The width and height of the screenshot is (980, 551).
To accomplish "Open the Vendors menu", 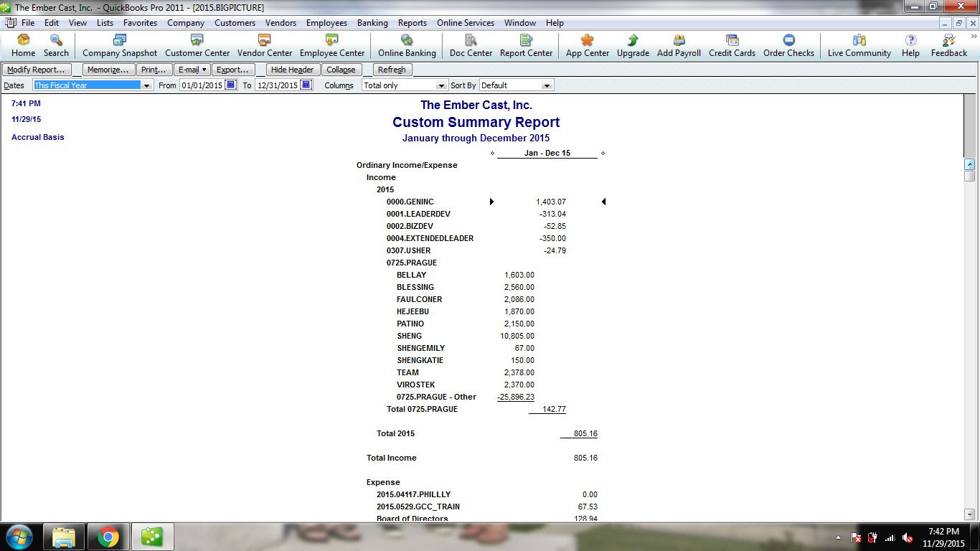I will coord(281,23).
